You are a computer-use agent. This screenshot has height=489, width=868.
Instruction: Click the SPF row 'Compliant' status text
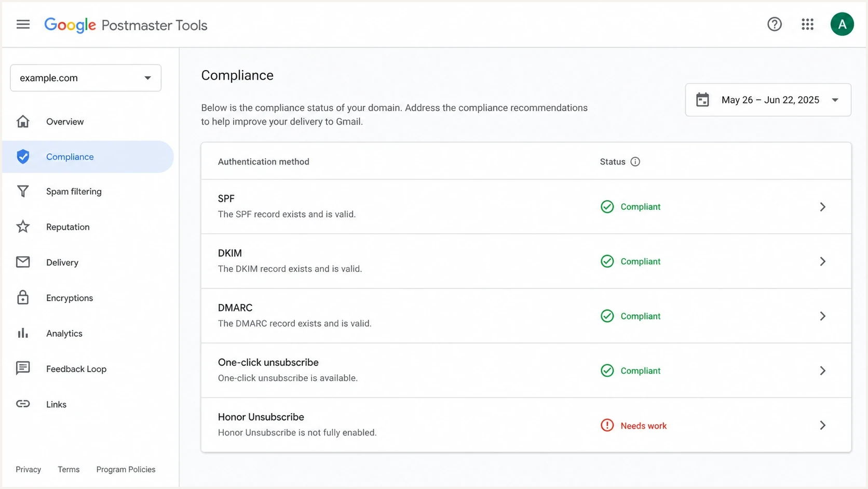[641, 207]
